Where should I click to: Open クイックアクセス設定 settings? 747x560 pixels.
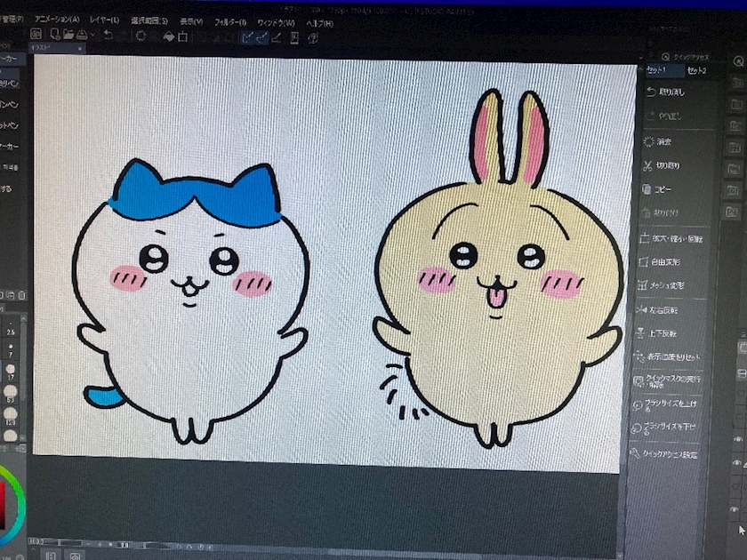tap(664, 454)
